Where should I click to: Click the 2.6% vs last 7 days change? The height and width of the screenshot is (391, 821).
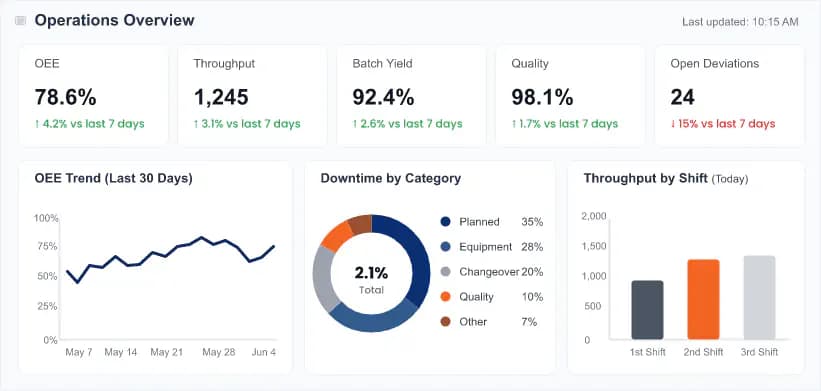pos(407,124)
